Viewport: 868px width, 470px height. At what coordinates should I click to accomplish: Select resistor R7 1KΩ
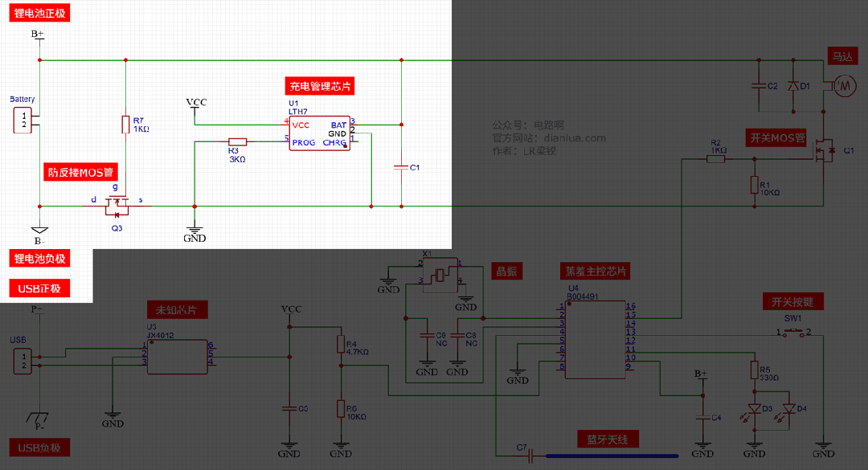125,125
